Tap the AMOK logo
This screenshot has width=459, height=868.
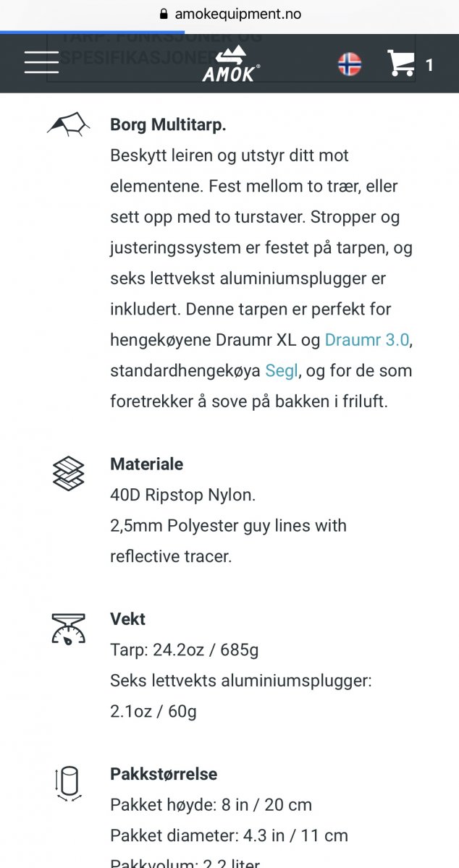pyautogui.click(x=231, y=64)
